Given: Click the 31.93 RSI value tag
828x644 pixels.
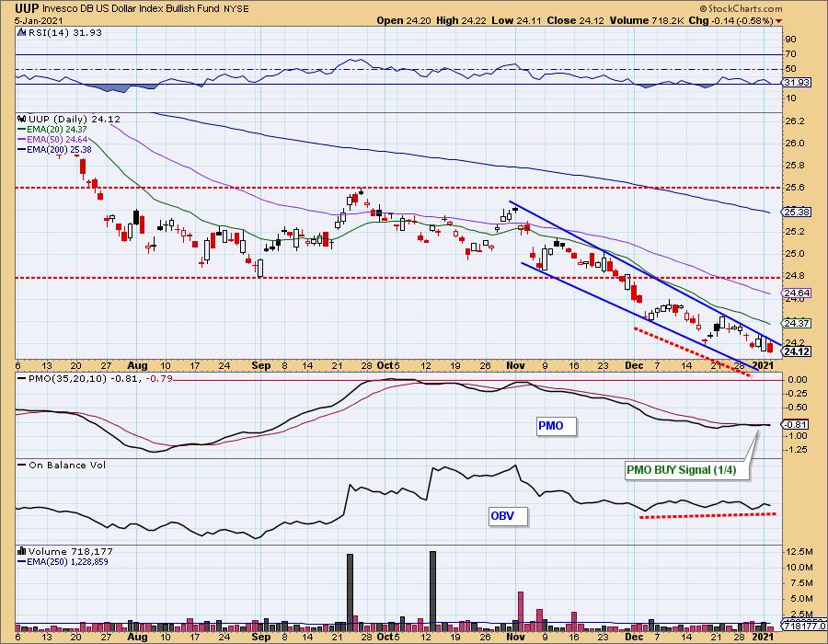Looking at the screenshot, I should pos(798,83).
